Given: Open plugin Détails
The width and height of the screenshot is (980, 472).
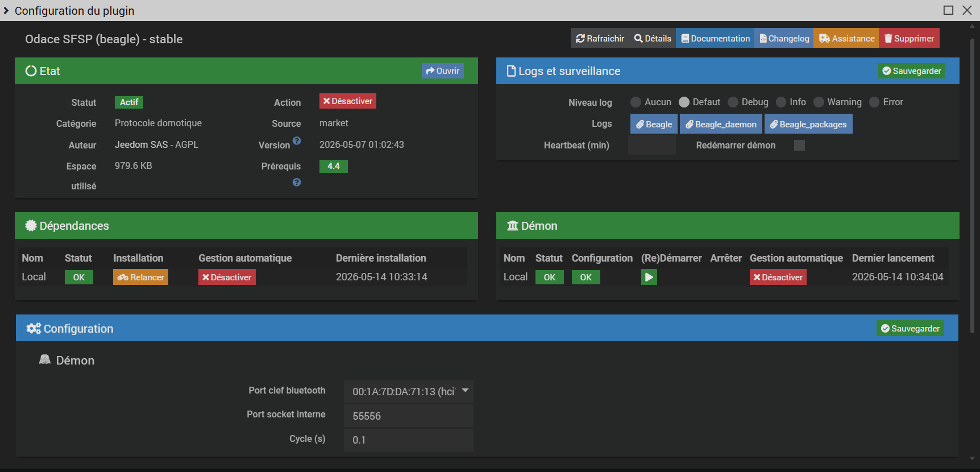Looking at the screenshot, I should tap(653, 38).
